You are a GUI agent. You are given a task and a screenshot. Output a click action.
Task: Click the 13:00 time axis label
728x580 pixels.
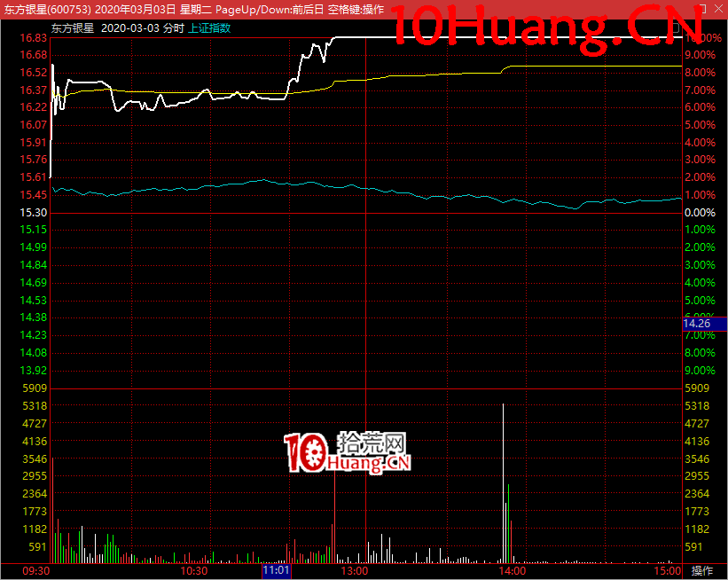point(355,571)
